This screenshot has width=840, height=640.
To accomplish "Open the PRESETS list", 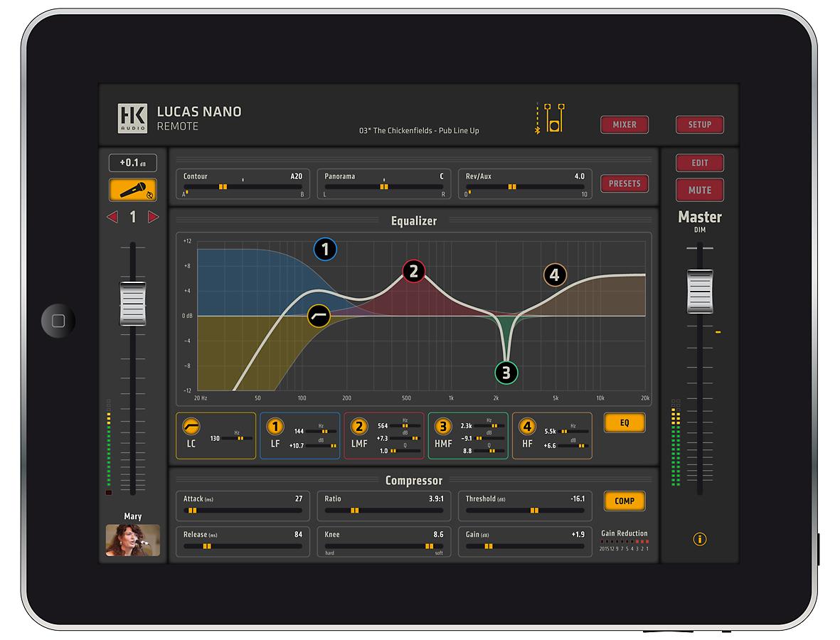I will 624,183.
